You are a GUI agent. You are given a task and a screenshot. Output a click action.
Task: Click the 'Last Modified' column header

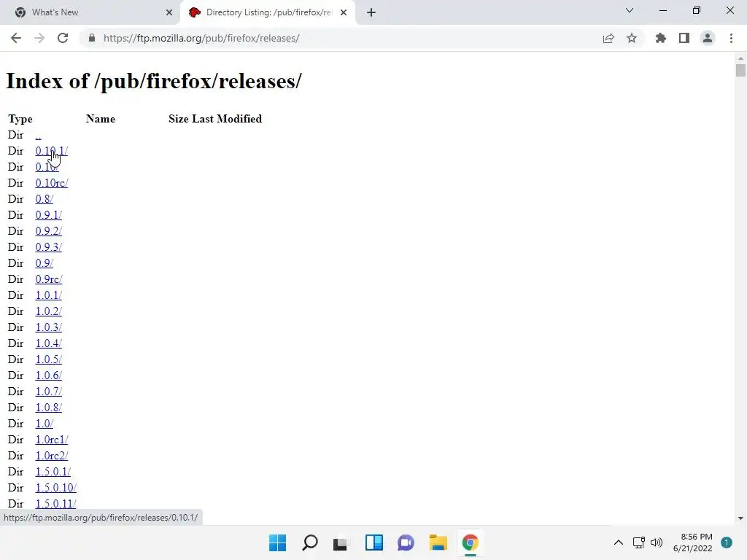(x=227, y=119)
